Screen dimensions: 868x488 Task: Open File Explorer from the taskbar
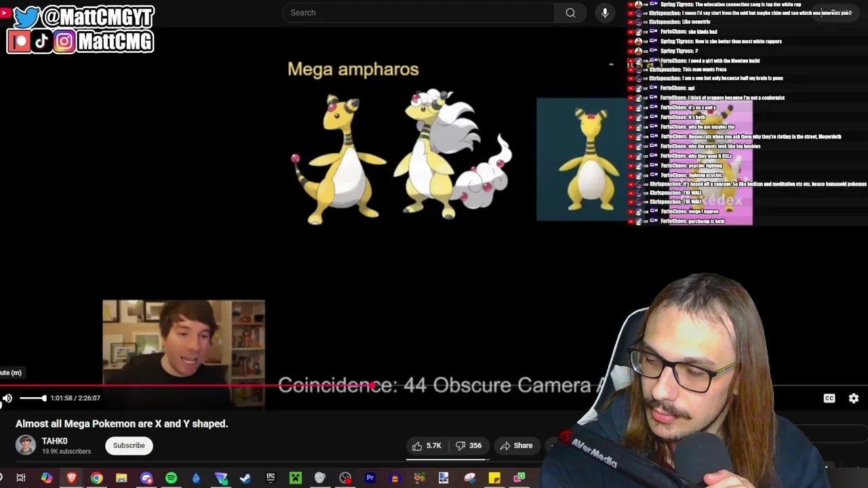(x=121, y=478)
